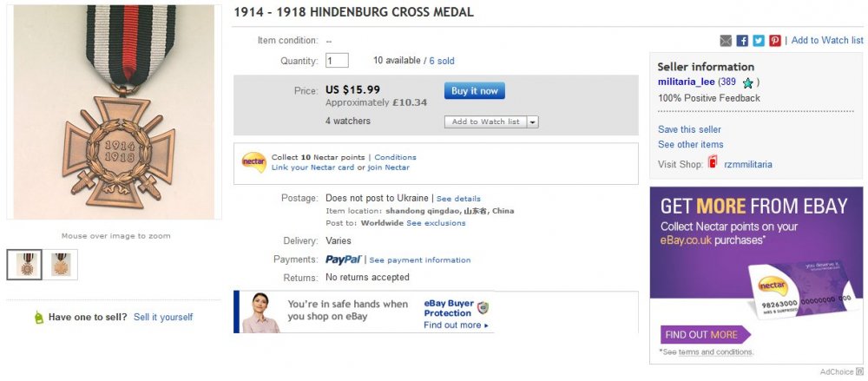Select the first medal thumbnail

[x=24, y=265]
